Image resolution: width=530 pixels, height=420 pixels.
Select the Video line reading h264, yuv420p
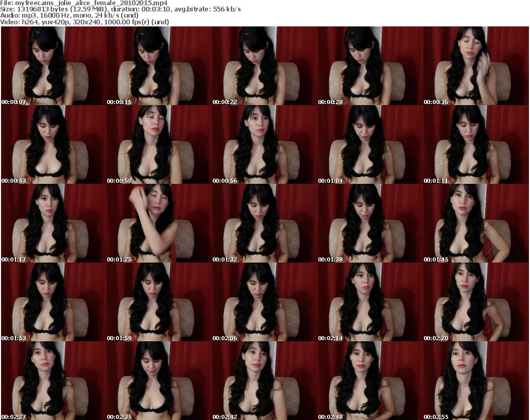84,22
